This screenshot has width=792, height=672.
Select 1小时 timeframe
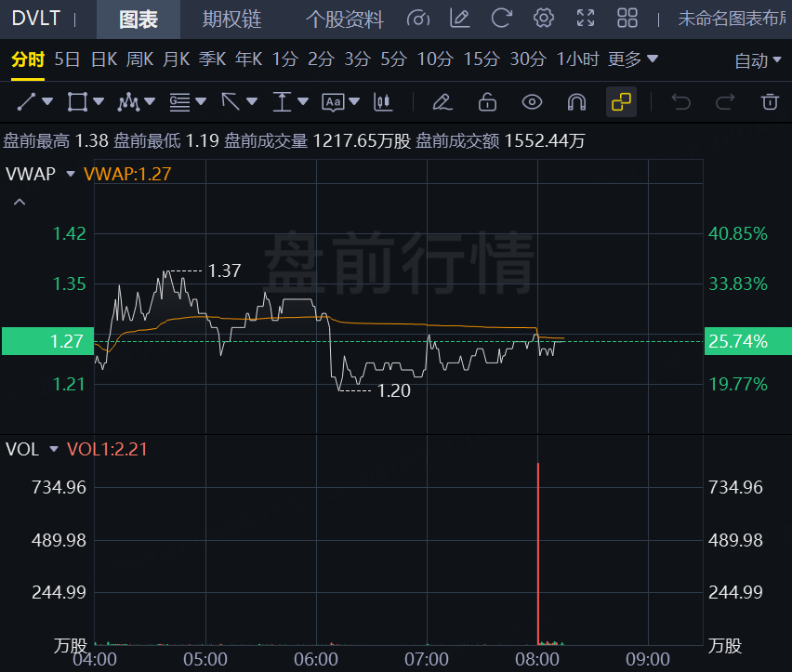[x=577, y=59]
